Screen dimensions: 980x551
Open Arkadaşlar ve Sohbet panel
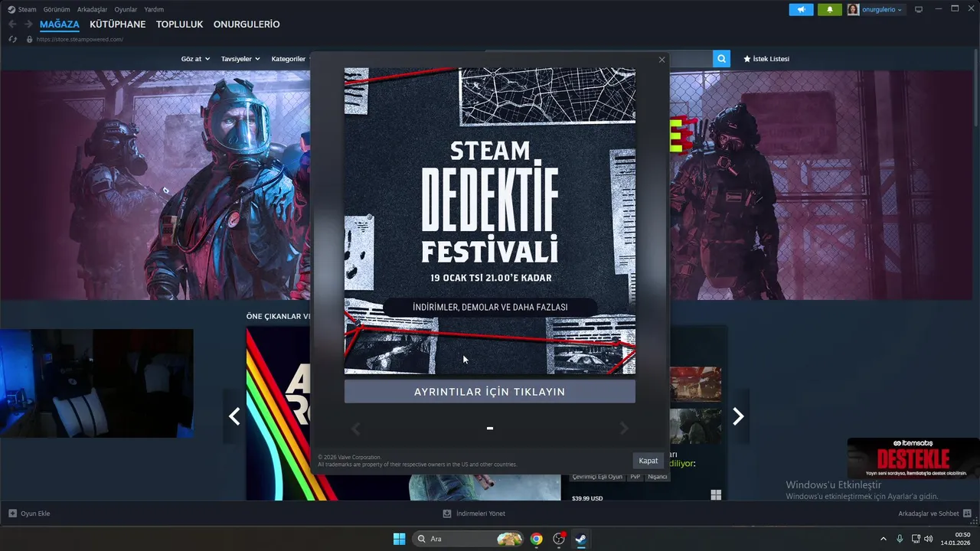click(x=935, y=514)
